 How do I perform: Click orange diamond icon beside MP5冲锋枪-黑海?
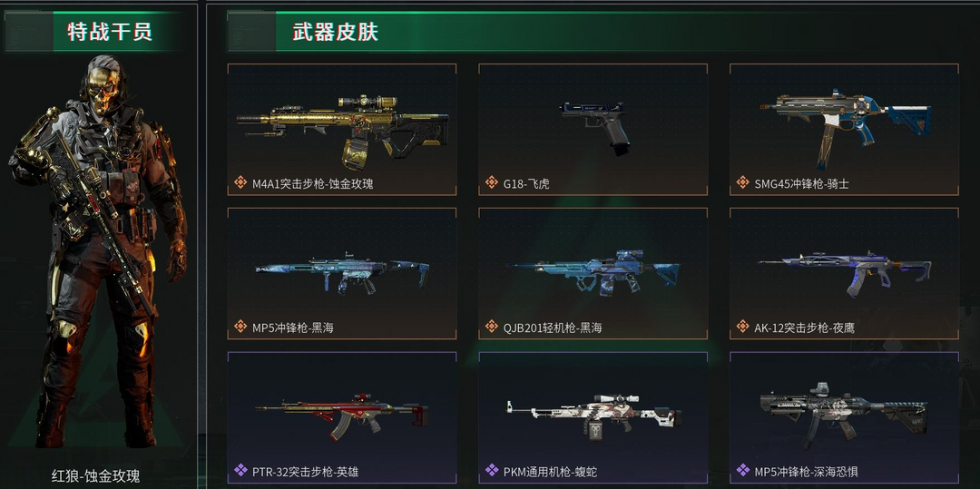click(x=240, y=327)
